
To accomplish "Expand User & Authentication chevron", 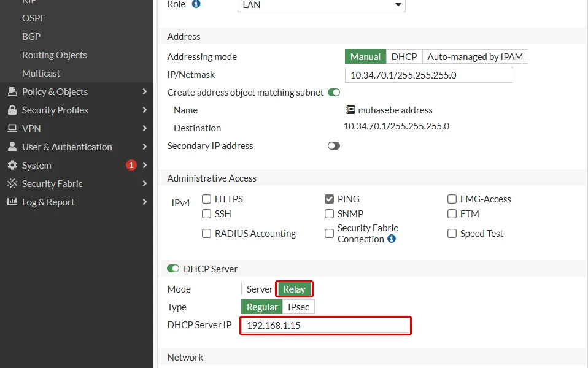I will (x=145, y=147).
